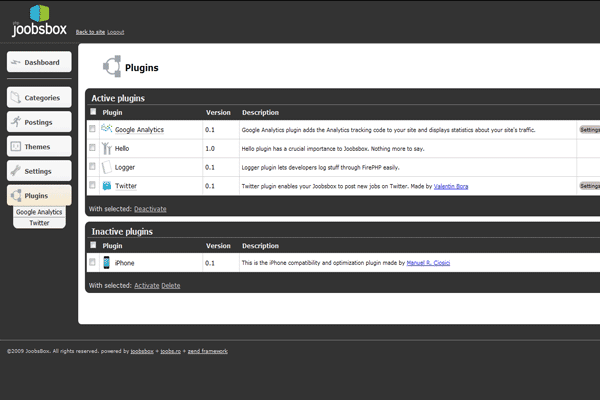Open the Google Analytics submenu item
The image size is (600, 400).
click(x=39, y=212)
